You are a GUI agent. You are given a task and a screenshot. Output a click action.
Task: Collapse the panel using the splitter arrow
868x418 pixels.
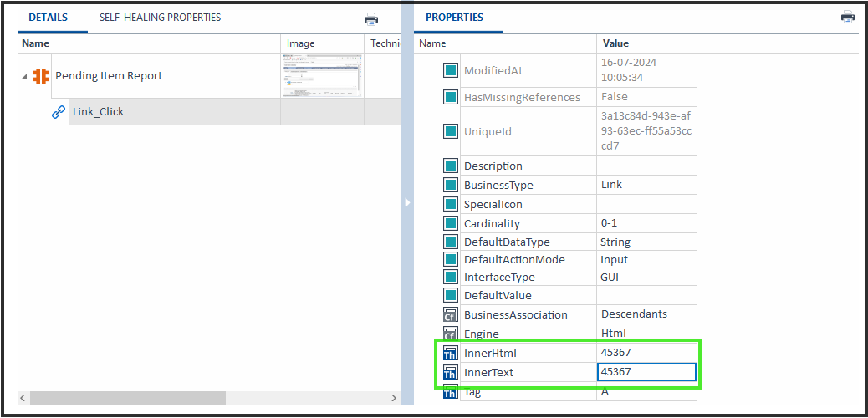coord(407,202)
